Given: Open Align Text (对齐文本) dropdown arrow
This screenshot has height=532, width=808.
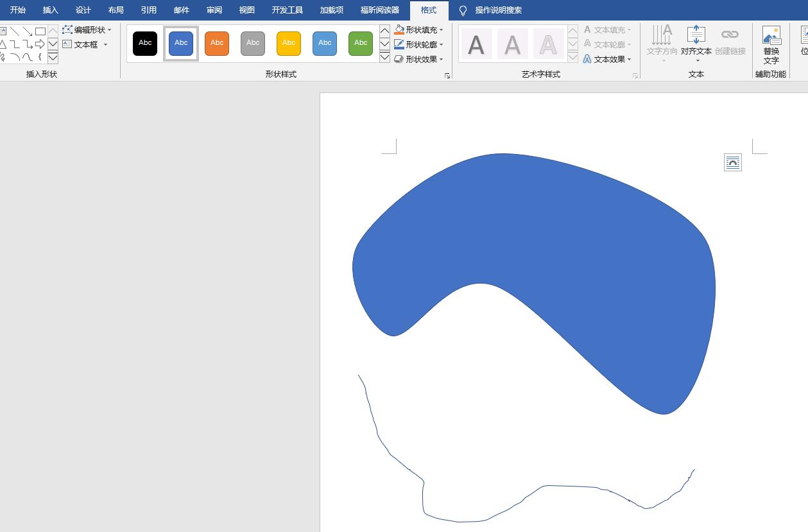Looking at the screenshot, I should 697,61.
